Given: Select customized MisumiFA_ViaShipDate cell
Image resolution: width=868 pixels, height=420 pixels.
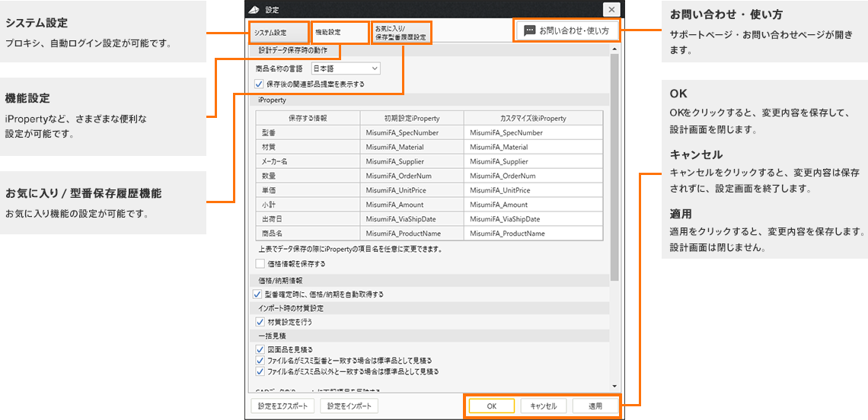Looking at the screenshot, I should [533, 219].
